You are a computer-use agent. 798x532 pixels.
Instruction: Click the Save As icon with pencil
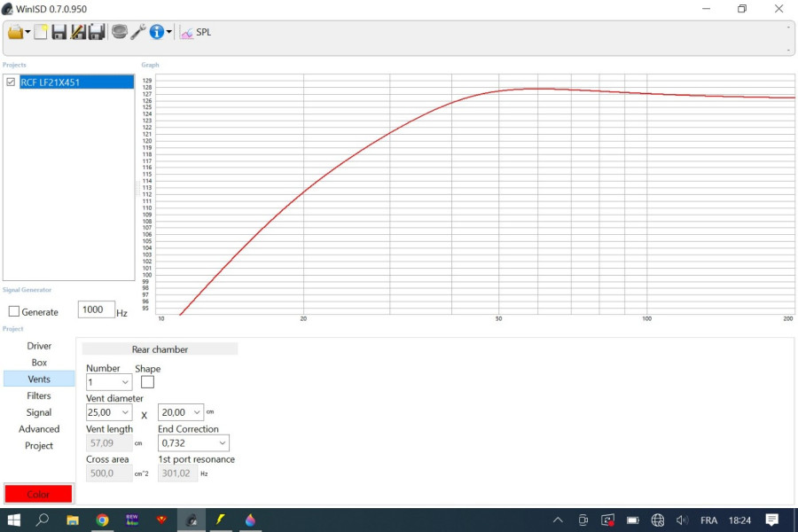pos(77,32)
